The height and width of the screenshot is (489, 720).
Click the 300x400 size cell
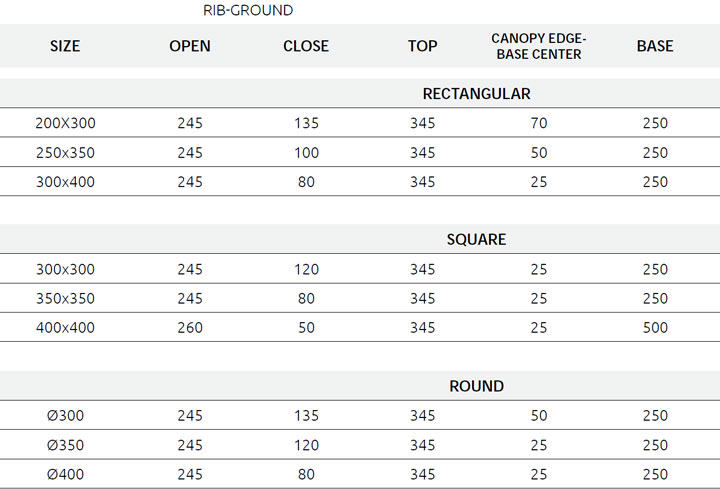point(65,182)
